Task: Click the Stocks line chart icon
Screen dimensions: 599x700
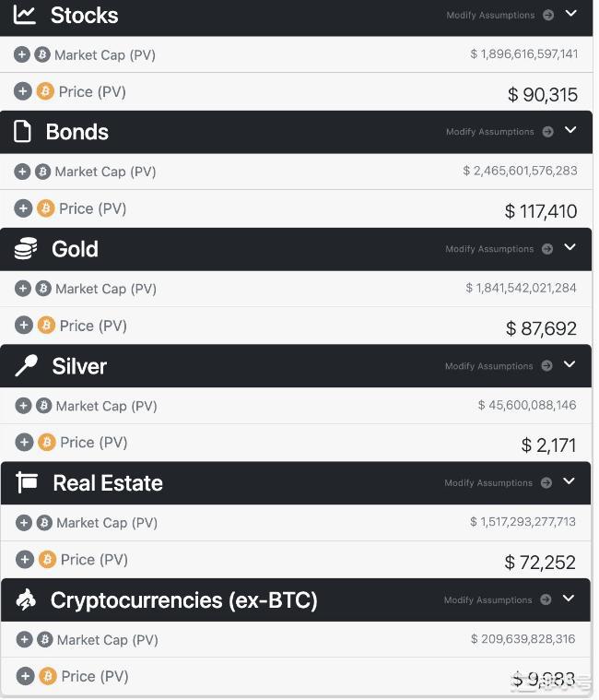Action: click(x=25, y=15)
